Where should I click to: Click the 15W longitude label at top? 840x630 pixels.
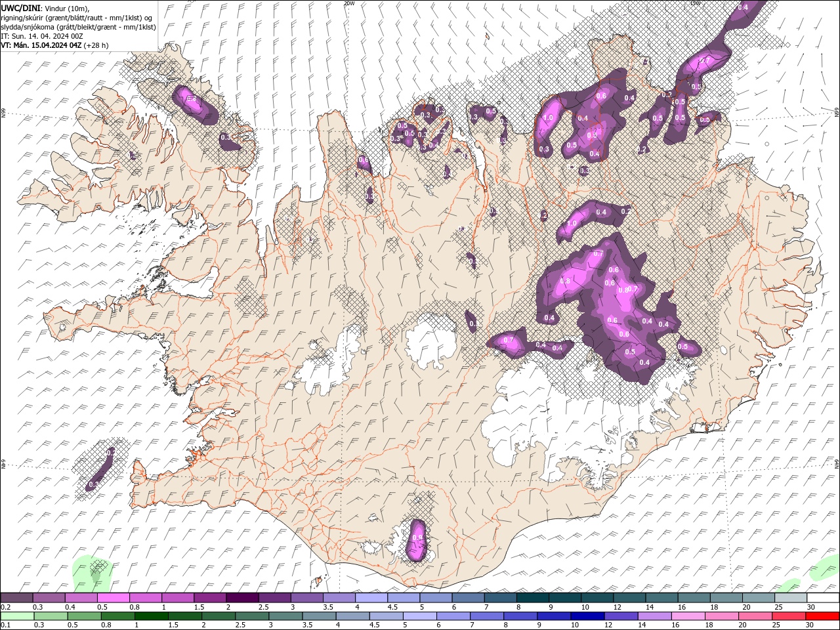tap(695, 3)
